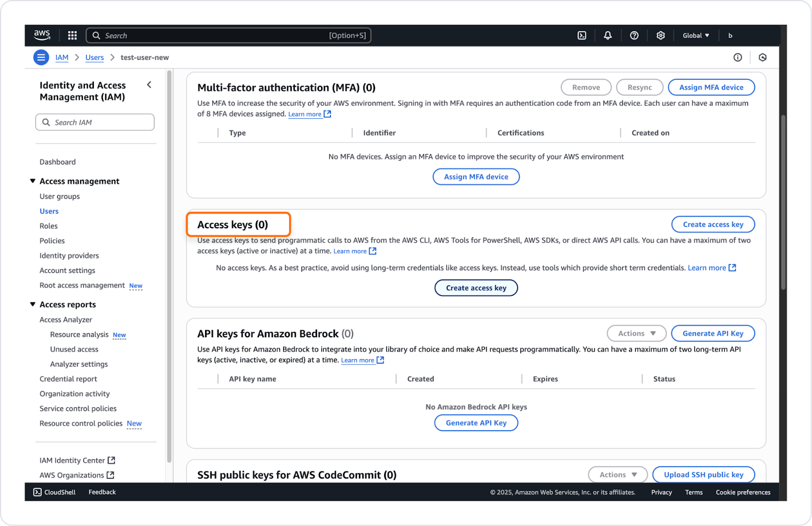Open the help question mark icon
Image resolution: width=812 pixels, height=526 pixels.
(x=634, y=36)
